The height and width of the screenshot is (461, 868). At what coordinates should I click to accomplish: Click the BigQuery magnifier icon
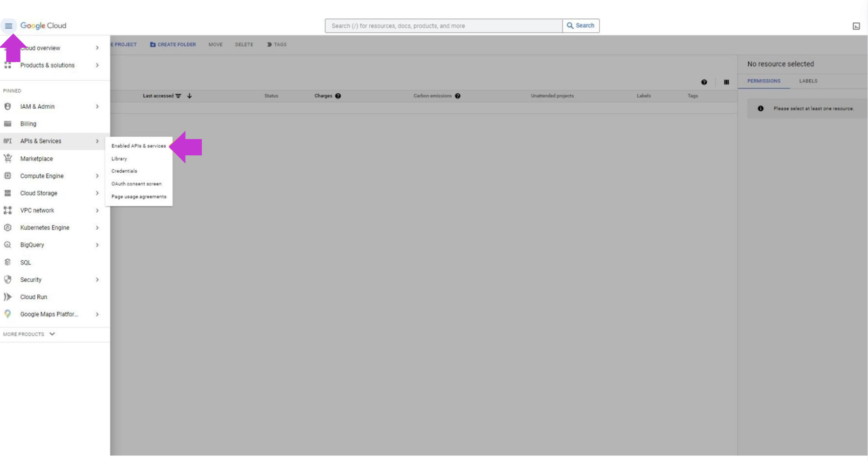pyautogui.click(x=7, y=245)
